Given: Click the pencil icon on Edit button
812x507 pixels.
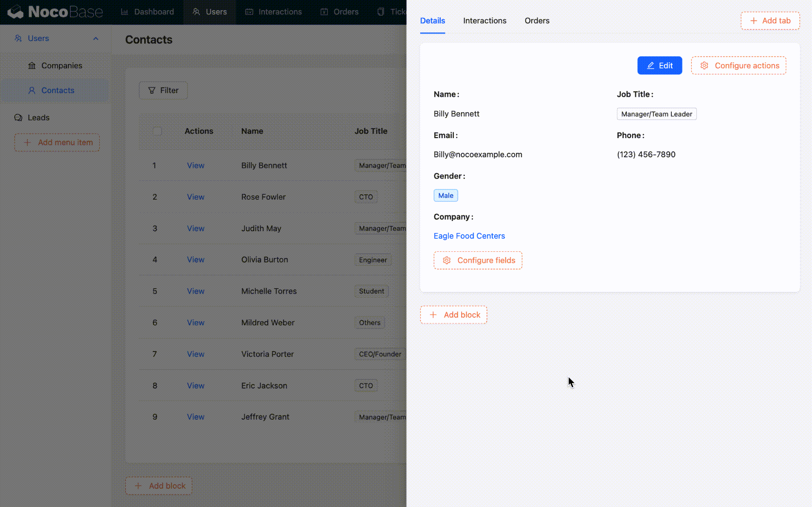Looking at the screenshot, I should (x=650, y=65).
